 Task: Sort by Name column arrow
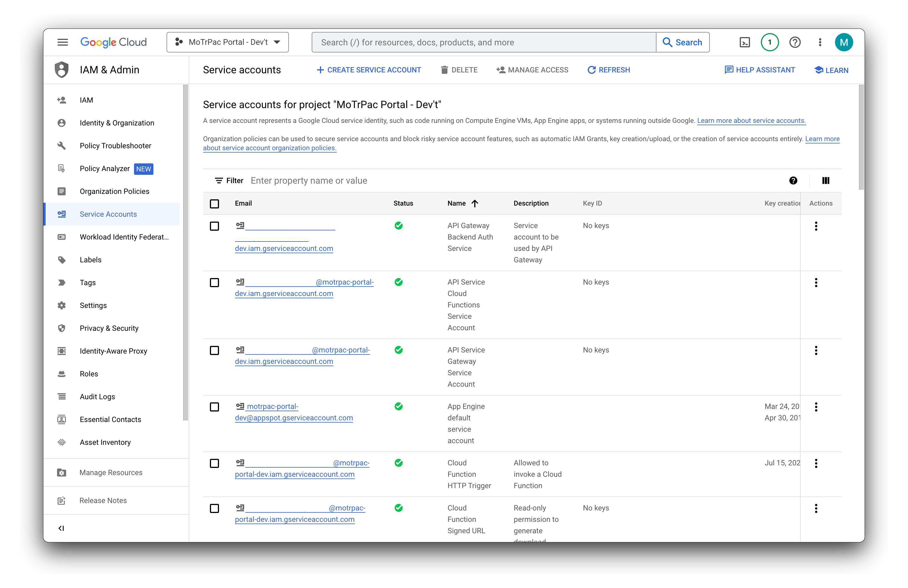(x=475, y=203)
